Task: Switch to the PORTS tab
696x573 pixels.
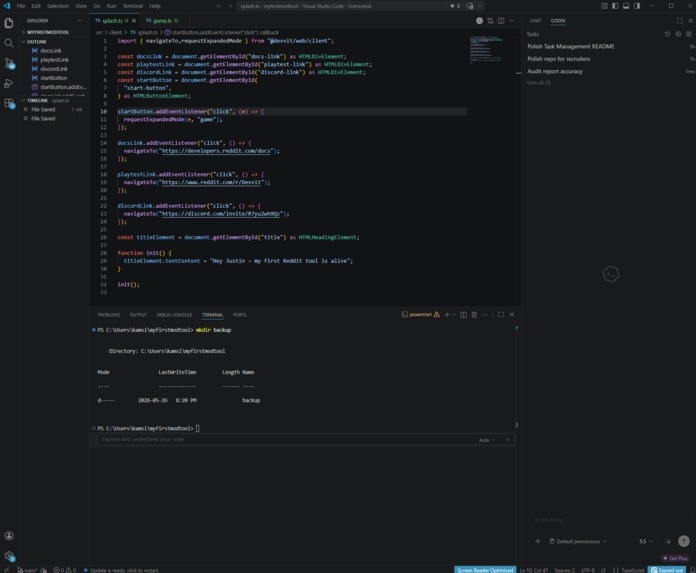Action: [x=240, y=315]
